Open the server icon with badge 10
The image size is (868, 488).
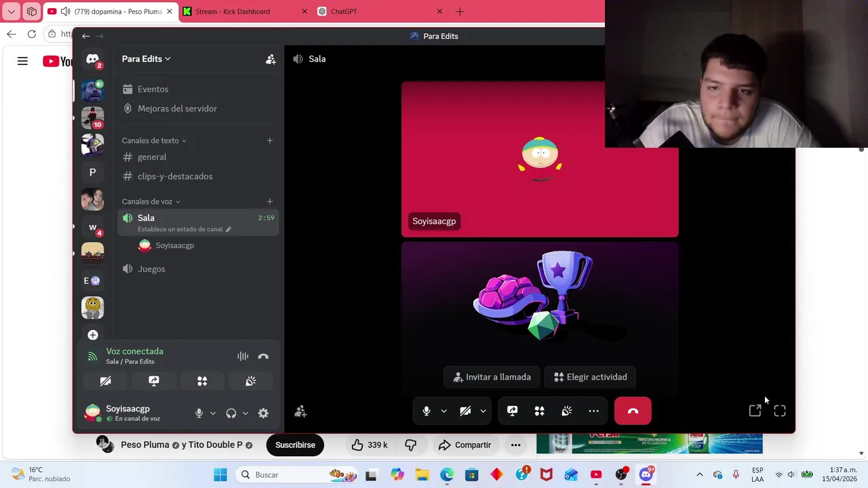[x=93, y=117]
